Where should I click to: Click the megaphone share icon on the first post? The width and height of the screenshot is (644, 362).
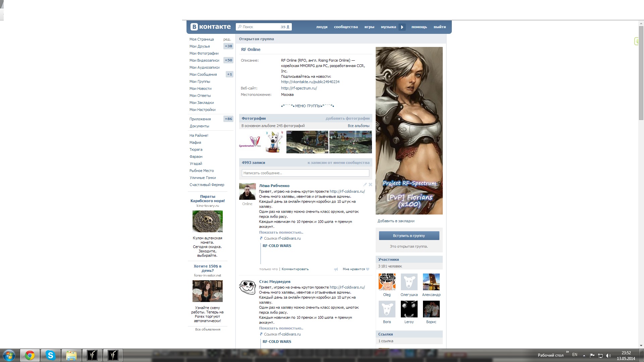[x=336, y=269]
